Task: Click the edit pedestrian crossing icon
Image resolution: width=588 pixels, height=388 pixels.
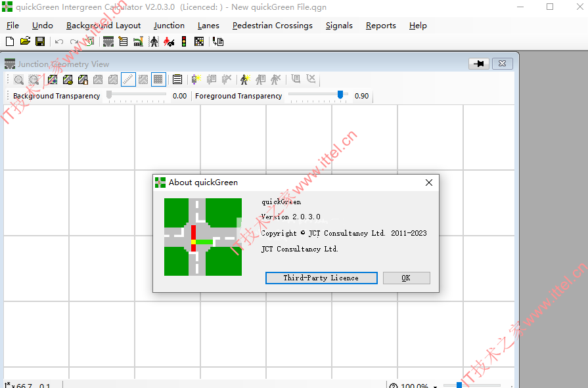Action: click(x=261, y=79)
